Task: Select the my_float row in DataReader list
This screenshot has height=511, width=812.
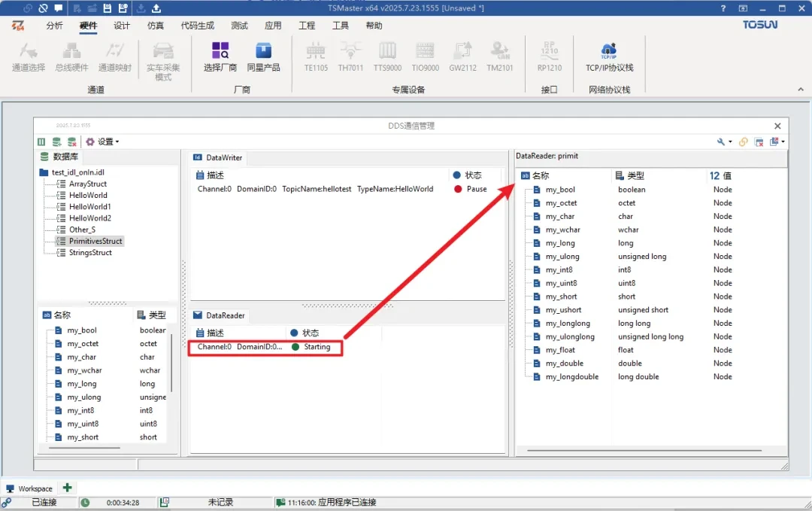Action: click(561, 350)
